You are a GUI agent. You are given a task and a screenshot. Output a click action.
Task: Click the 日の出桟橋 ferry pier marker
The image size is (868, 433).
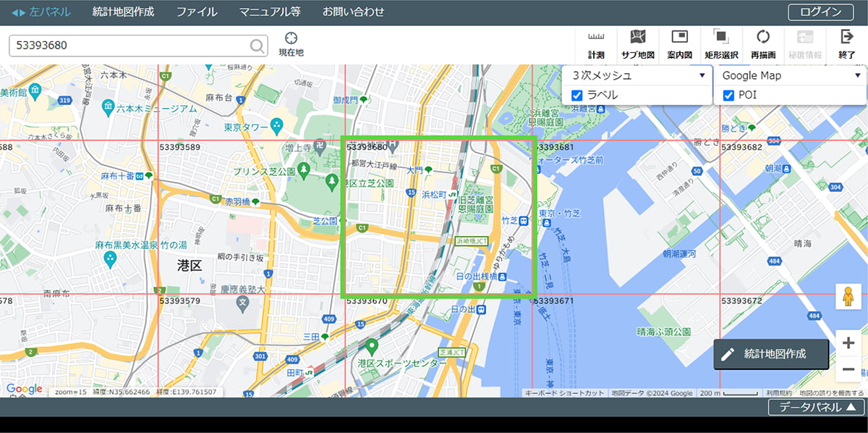pos(501,277)
